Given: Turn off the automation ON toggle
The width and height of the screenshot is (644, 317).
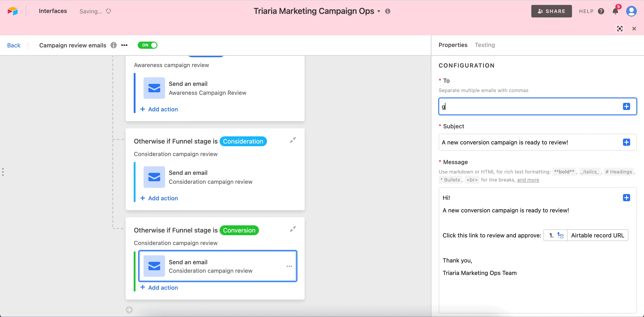Looking at the screenshot, I should tap(148, 45).
